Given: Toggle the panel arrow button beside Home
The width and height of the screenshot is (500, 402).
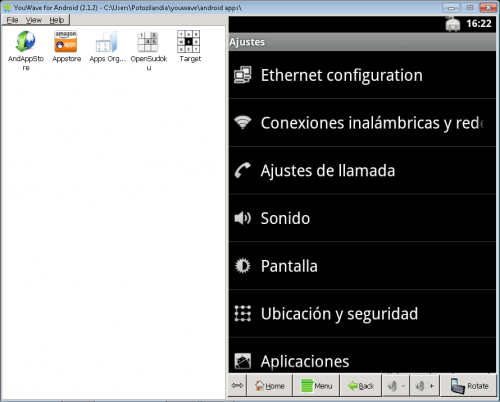Looking at the screenshot, I should [x=237, y=386].
